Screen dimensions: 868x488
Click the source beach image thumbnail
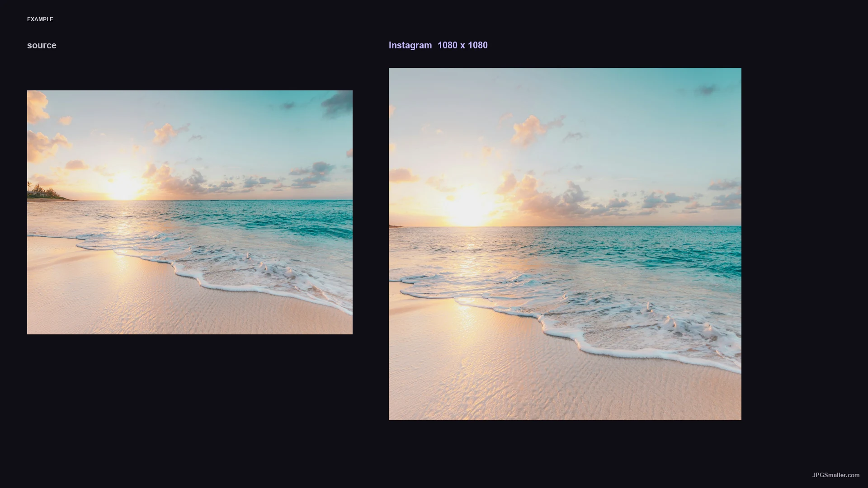pos(190,212)
